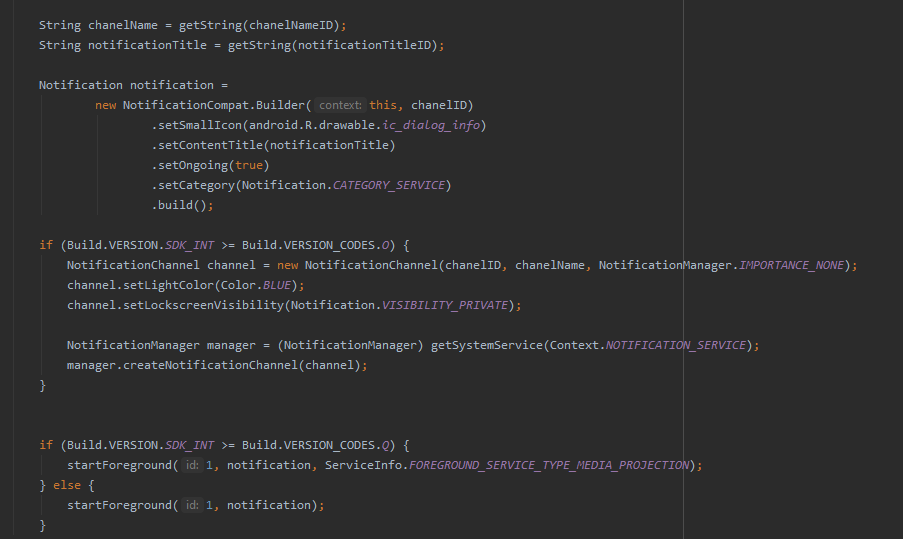The width and height of the screenshot is (903, 539).
Task: Click 'notification);' in the else-branch startForeground
Action: point(275,505)
